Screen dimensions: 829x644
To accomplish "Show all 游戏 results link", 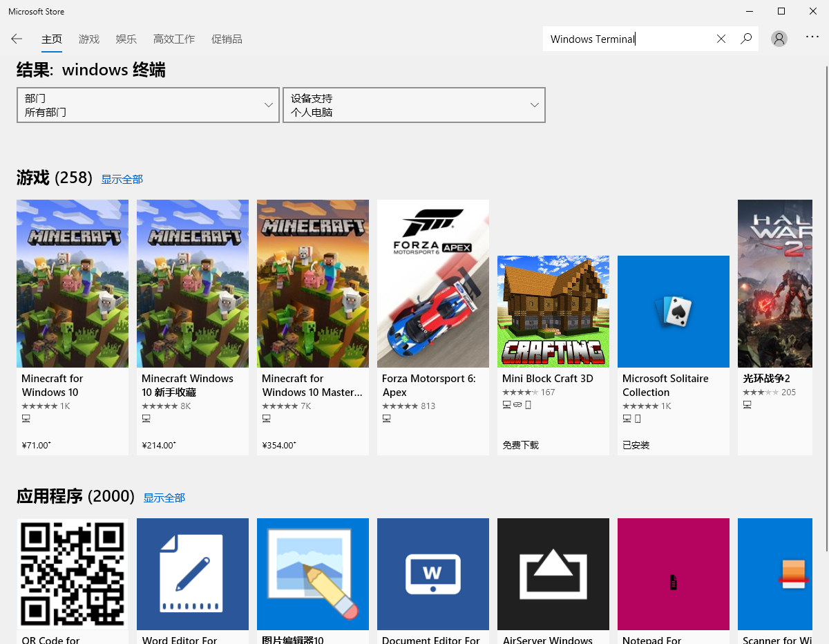I will pyautogui.click(x=122, y=180).
